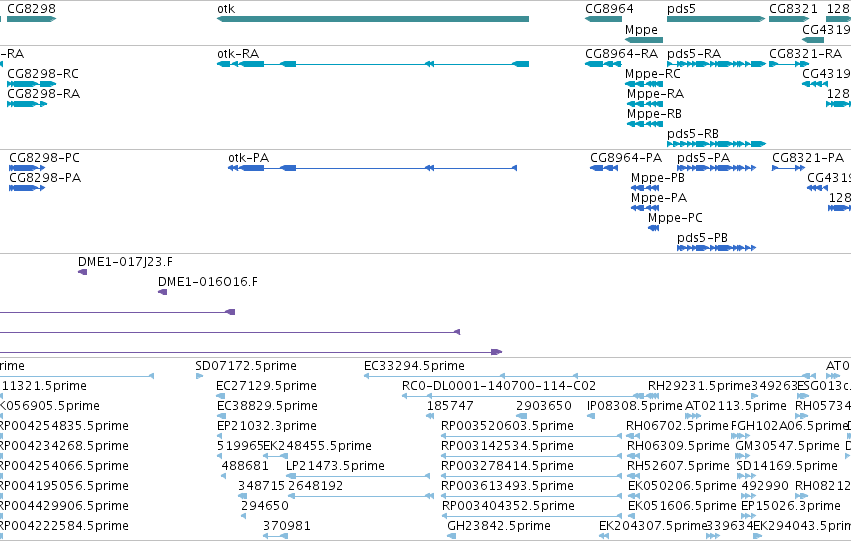This screenshot has width=851, height=541.
Task: Select feature 2648192
Action: [360, 496]
